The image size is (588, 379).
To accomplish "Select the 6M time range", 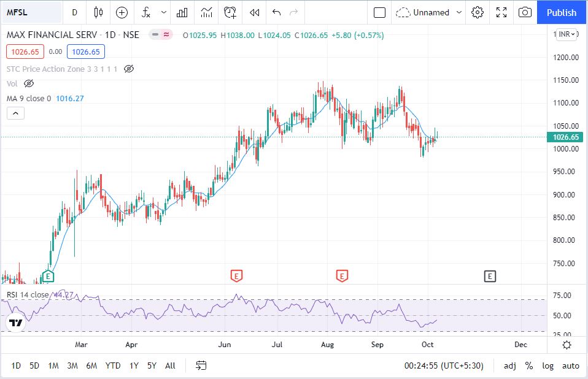I will 91,366.
